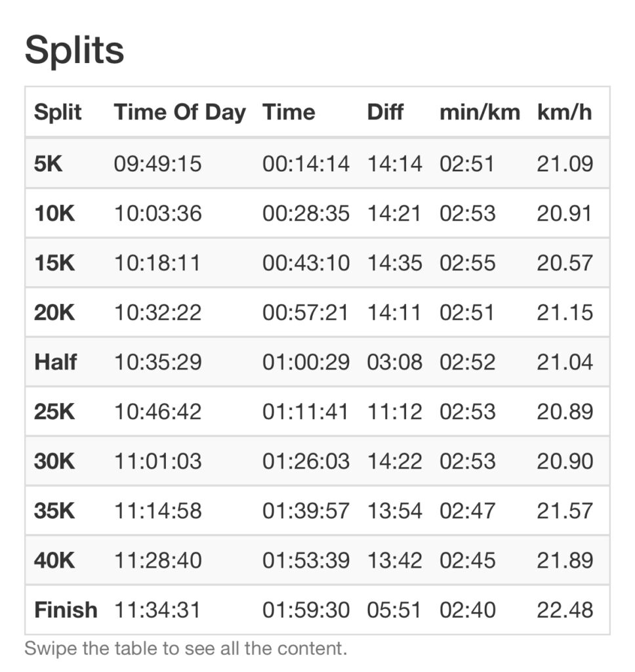The height and width of the screenshot is (672, 635).
Task: Select the 40K time 01:53:39
Action: pyautogui.click(x=306, y=560)
